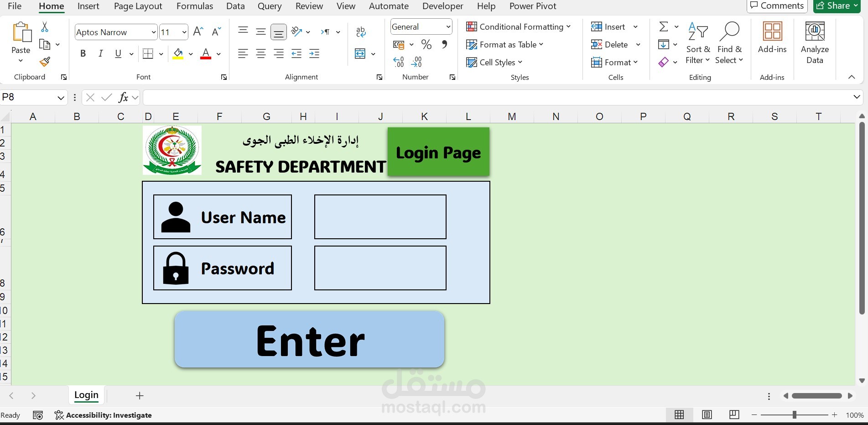Image resolution: width=868 pixels, height=425 pixels.
Task: Toggle Align Right
Action: point(278,53)
